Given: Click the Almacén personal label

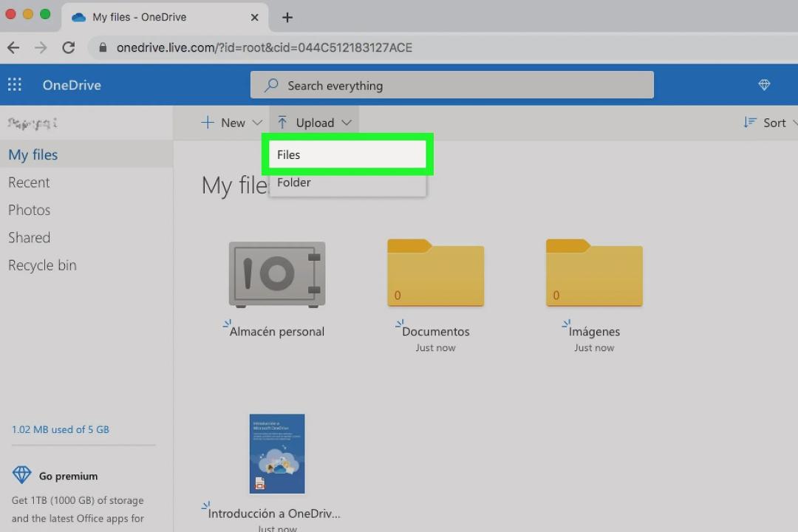Looking at the screenshot, I should click(x=277, y=332).
